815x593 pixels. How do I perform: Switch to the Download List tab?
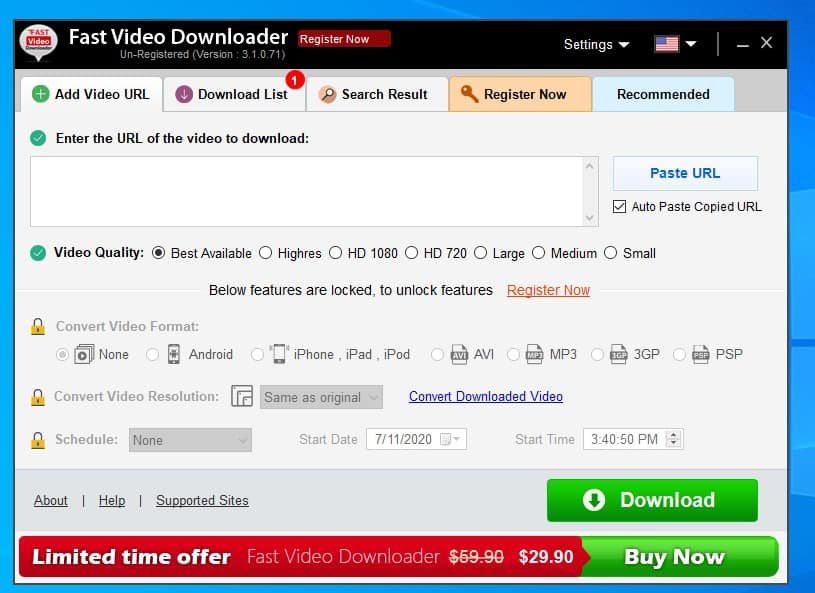[x=233, y=94]
